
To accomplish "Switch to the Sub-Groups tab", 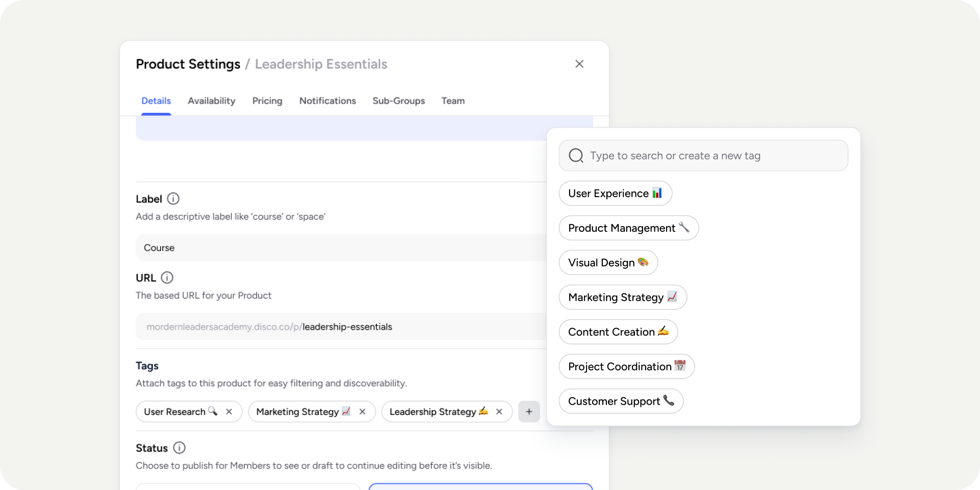I will point(399,101).
